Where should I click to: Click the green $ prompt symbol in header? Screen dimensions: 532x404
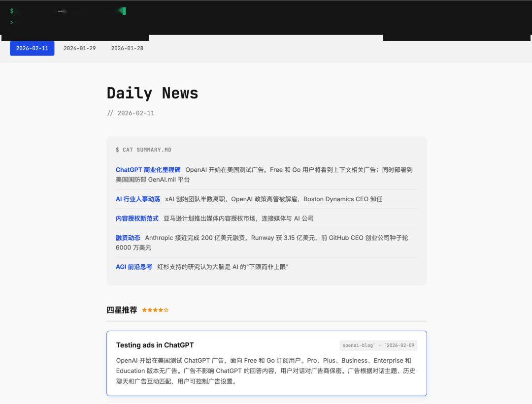point(12,11)
